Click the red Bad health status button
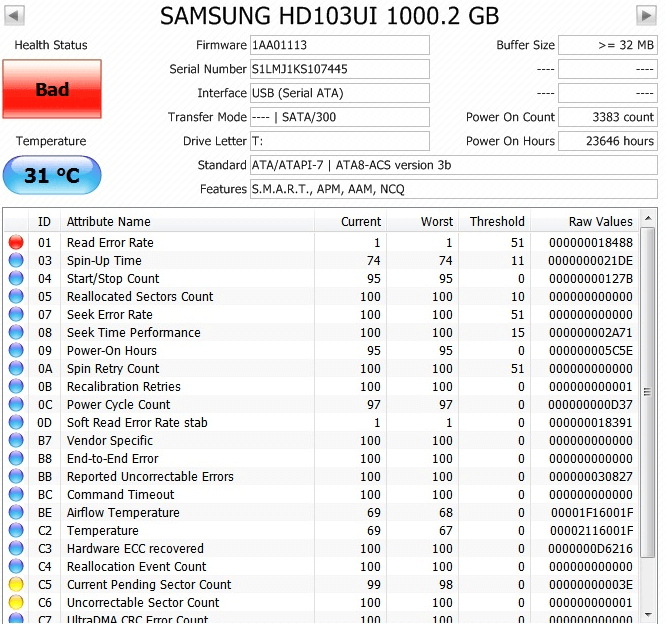 click(52, 89)
